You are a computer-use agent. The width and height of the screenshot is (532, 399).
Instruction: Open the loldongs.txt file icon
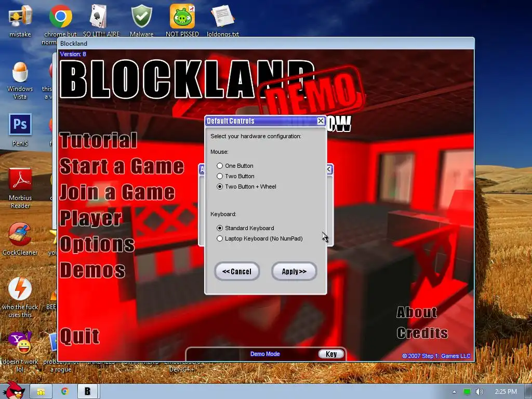click(x=223, y=20)
